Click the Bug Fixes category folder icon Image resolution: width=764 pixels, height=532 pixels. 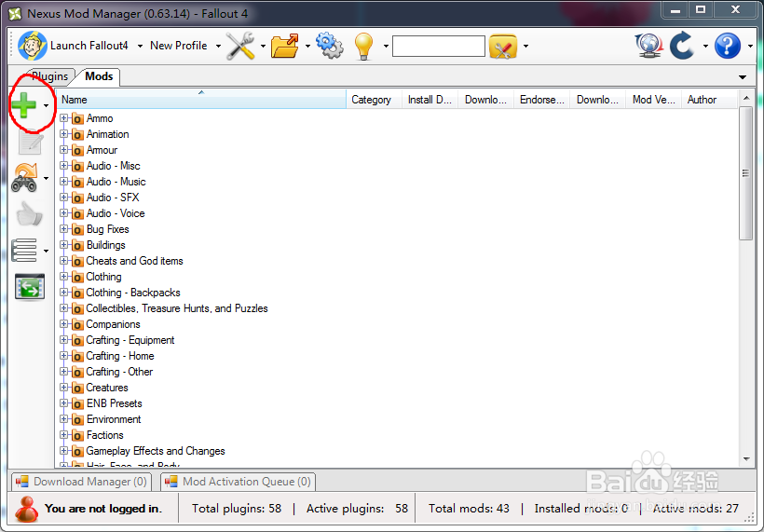77,229
